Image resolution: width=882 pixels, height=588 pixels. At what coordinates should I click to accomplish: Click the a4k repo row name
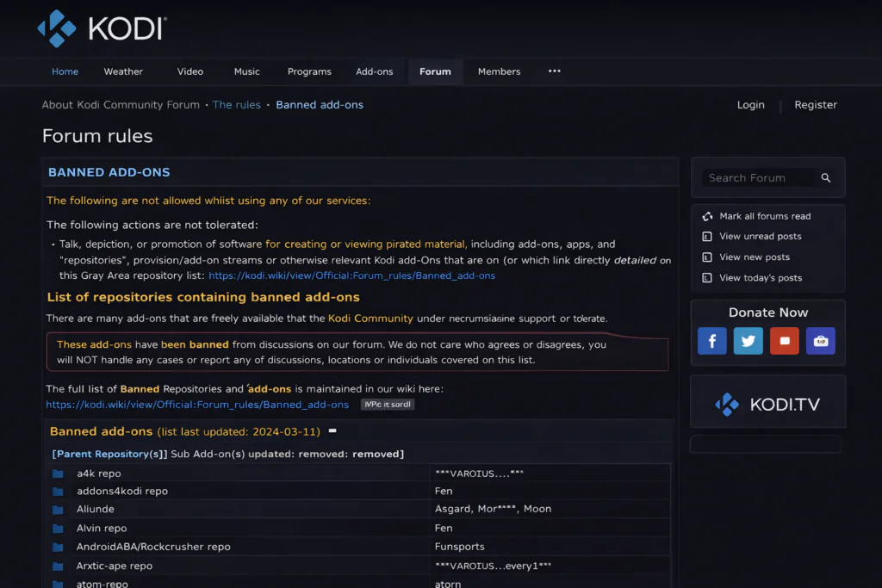click(x=99, y=473)
